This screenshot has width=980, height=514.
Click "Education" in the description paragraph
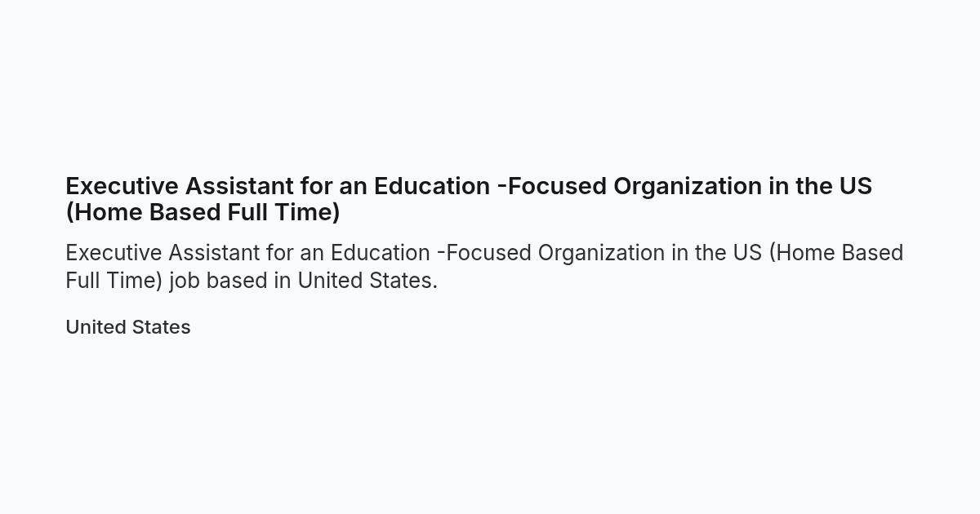coord(381,253)
